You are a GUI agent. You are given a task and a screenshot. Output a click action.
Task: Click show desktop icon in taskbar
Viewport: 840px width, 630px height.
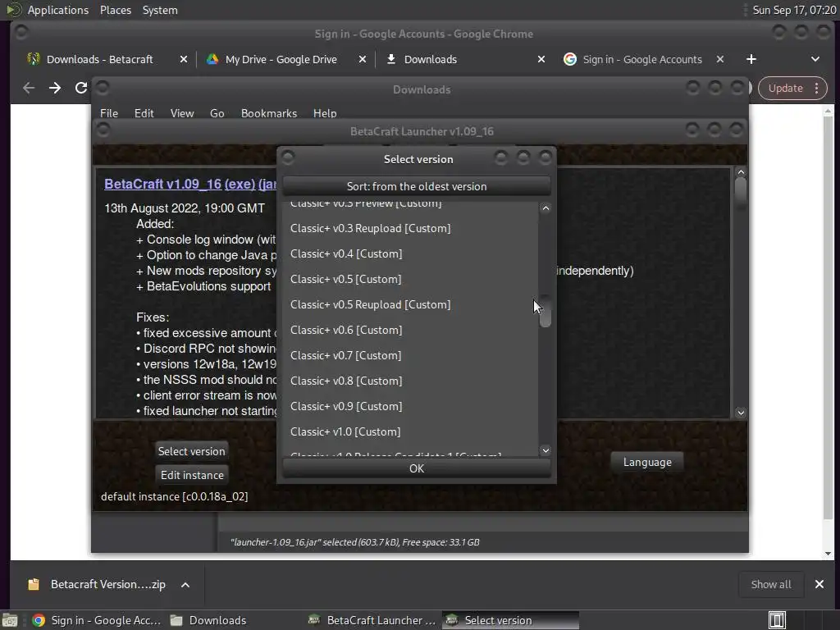point(10,620)
